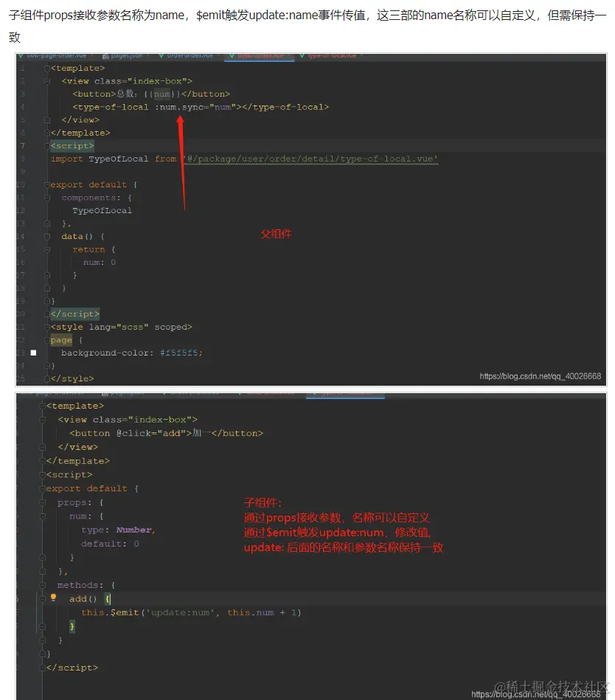
Task: Collapse the <template> block in parent component
Action: pyautogui.click(x=47, y=69)
